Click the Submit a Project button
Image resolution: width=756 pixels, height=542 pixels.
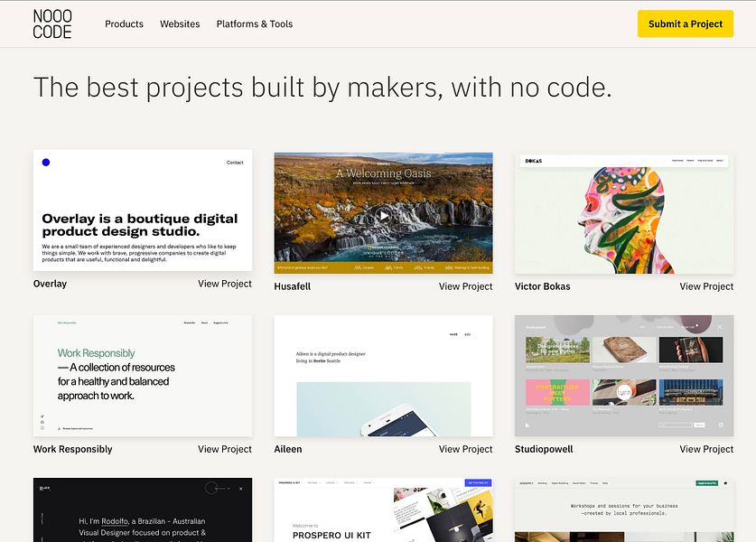pyautogui.click(x=686, y=23)
